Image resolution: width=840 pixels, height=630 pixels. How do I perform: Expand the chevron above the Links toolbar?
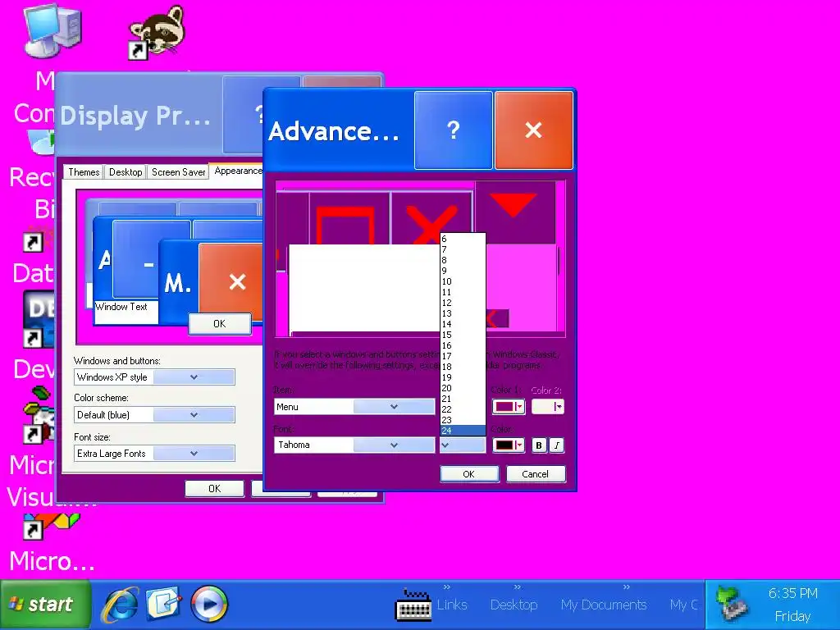(447, 587)
